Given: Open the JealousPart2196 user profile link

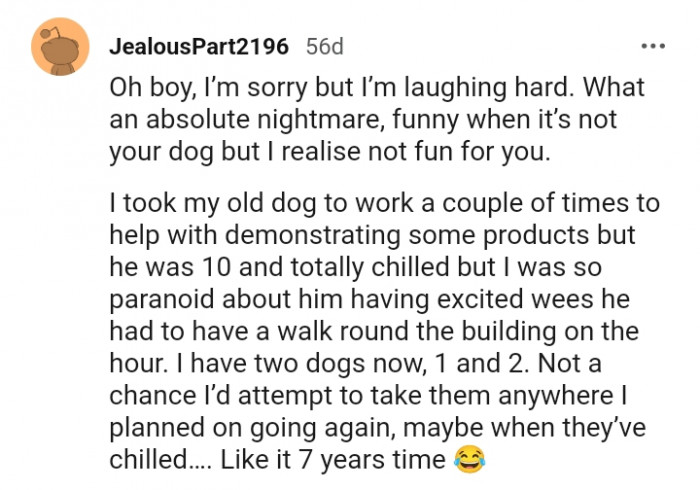Looking at the screenshot, I should 199,46.
